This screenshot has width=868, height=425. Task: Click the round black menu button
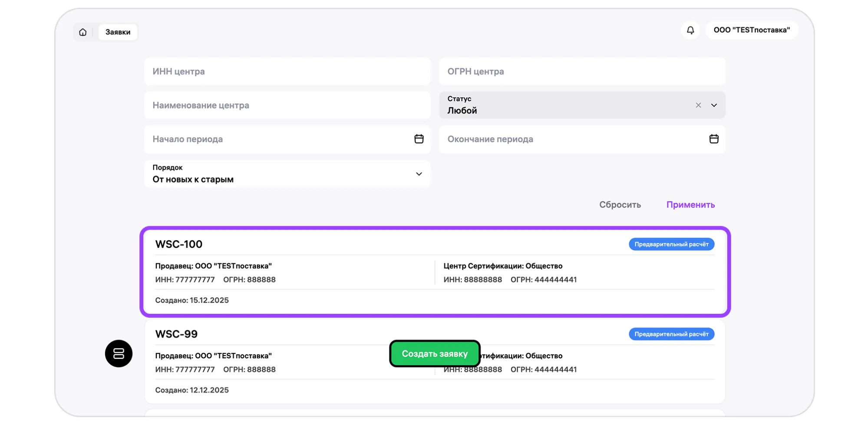point(119,353)
